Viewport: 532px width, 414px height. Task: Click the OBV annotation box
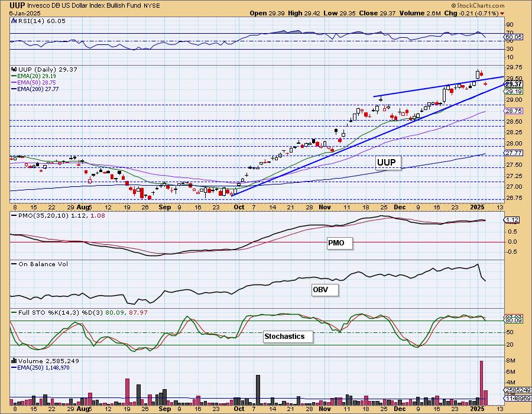pos(325,290)
